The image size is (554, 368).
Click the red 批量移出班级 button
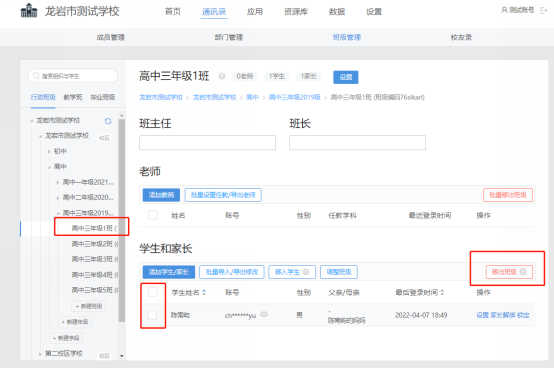click(508, 195)
